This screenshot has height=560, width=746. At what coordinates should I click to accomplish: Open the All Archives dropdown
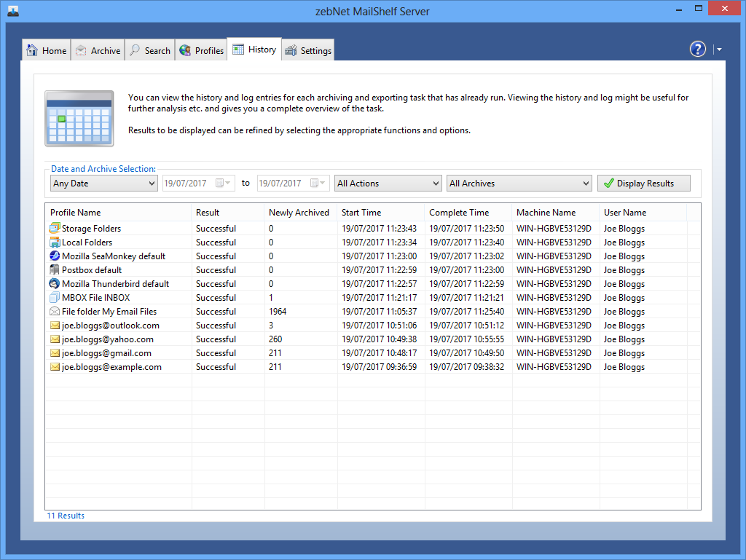518,184
